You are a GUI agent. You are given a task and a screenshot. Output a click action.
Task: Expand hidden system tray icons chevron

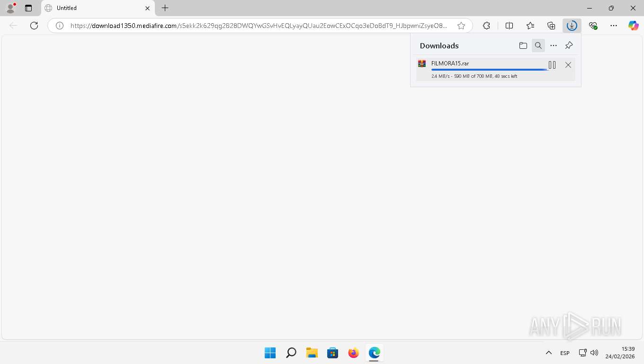[548, 353]
